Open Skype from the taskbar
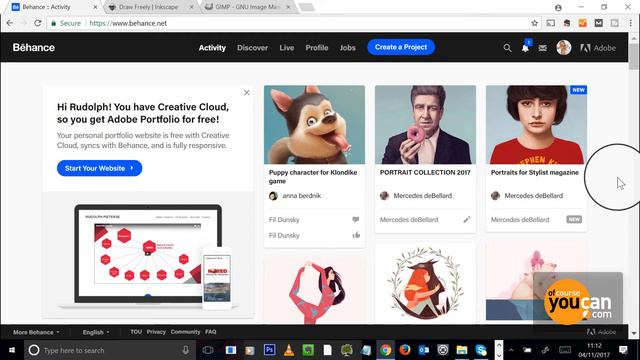640x360 pixels. pos(481,350)
